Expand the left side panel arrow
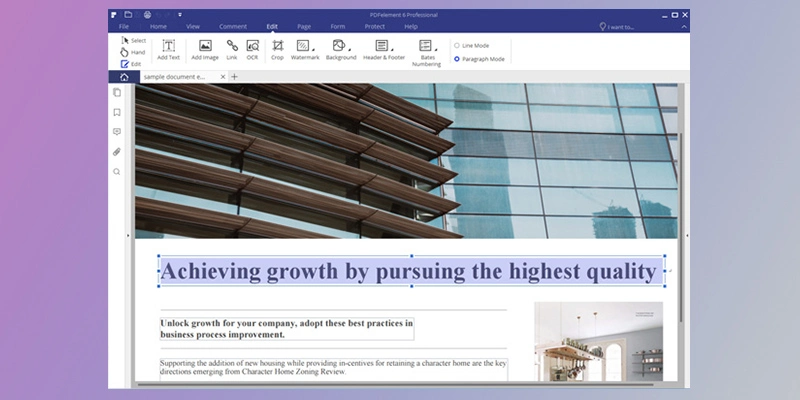 point(128,236)
